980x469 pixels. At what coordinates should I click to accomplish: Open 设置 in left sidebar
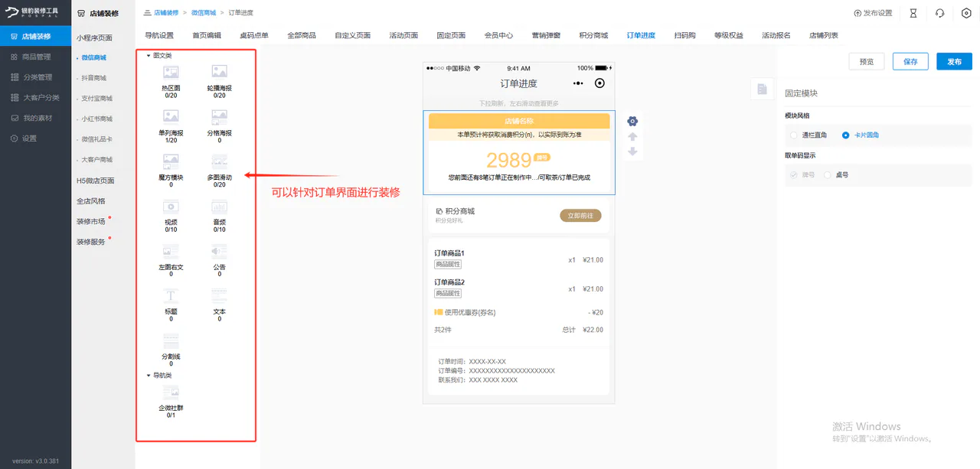(36, 138)
